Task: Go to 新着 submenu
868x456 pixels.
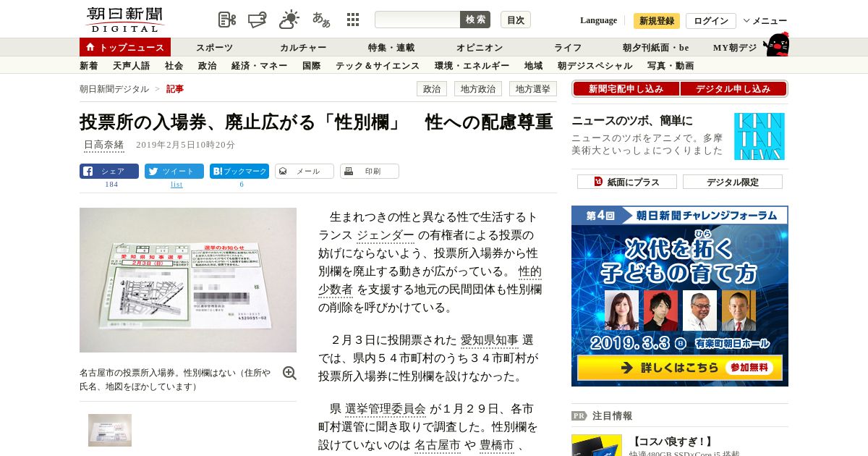Action: point(89,66)
